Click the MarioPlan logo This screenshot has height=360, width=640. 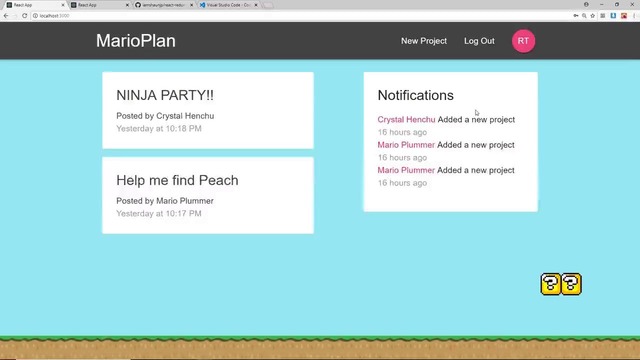(x=136, y=41)
